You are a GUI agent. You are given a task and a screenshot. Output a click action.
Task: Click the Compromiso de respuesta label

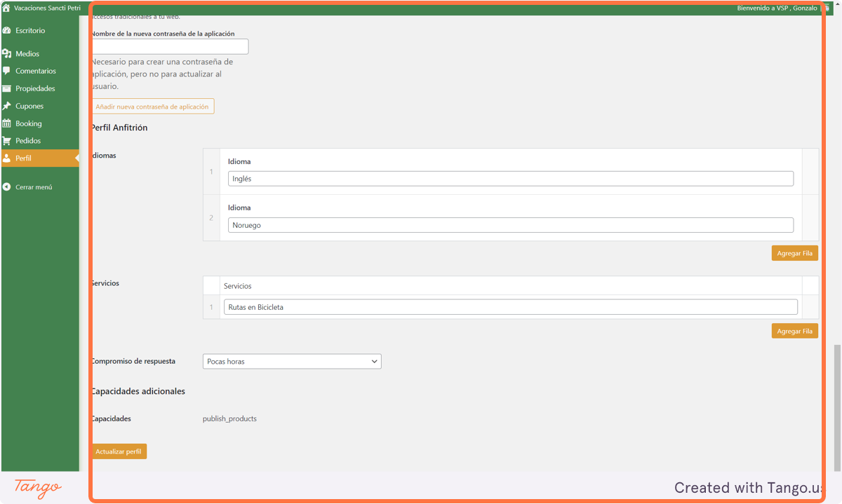tap(133, 361)
